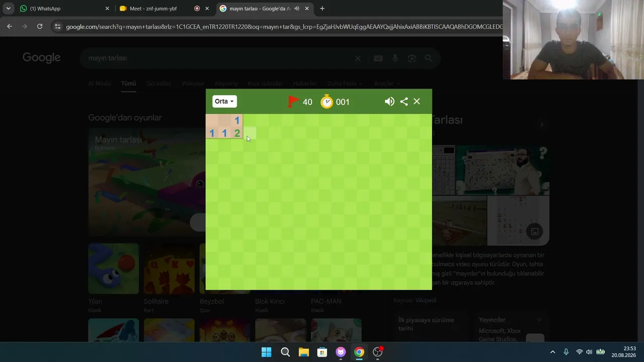Open the Kısa videolar results tab

265,83
